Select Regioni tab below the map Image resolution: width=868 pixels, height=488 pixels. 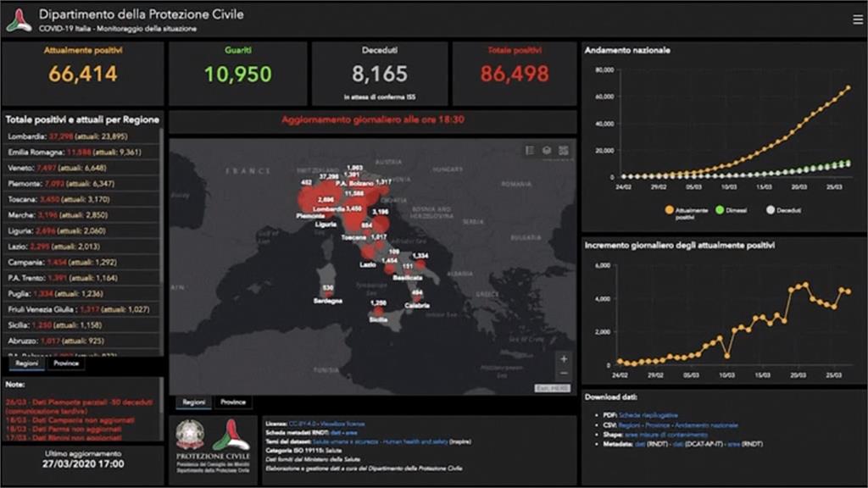pos(194,402)
